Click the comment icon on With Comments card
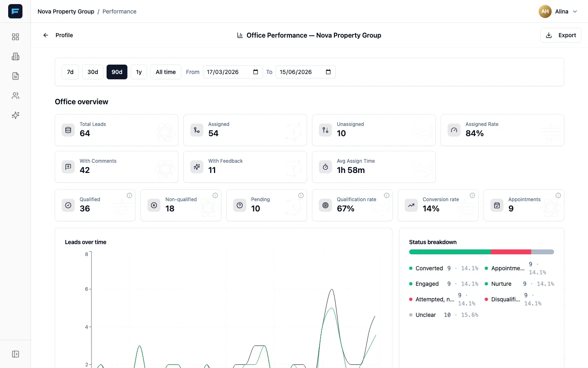588x368 pixels. pos(68,167)
